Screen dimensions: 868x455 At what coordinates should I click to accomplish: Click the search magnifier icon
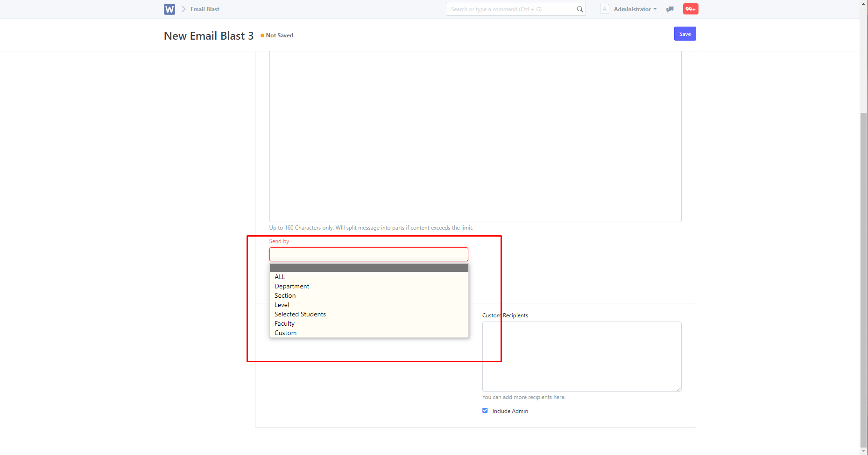point(580,9)
